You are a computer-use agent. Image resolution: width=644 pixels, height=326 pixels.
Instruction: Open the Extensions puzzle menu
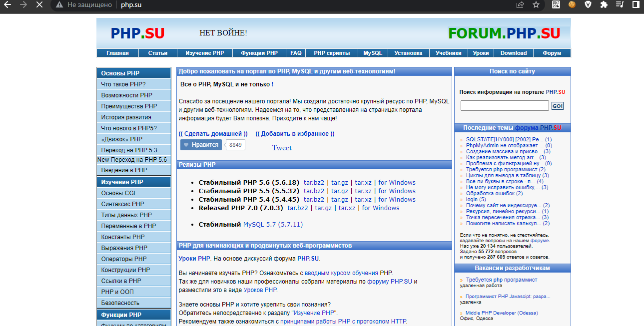pyautogui.click(x=604, y=4)
